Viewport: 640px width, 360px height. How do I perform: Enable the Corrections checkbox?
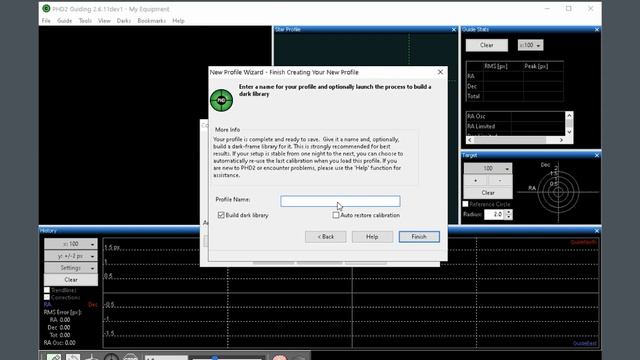click(x=47, y=298)
